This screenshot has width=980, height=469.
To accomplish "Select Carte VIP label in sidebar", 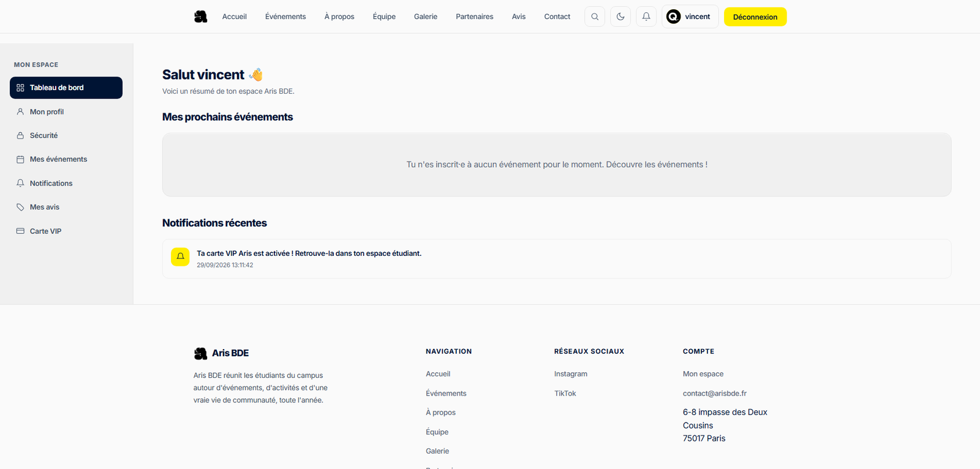I will pyautogui.click(x=46, y=231).
